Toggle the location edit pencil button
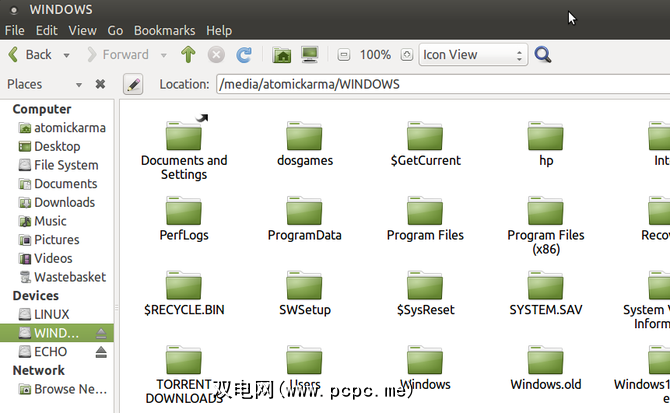This screenshot has width=670, height=413. 133,84
